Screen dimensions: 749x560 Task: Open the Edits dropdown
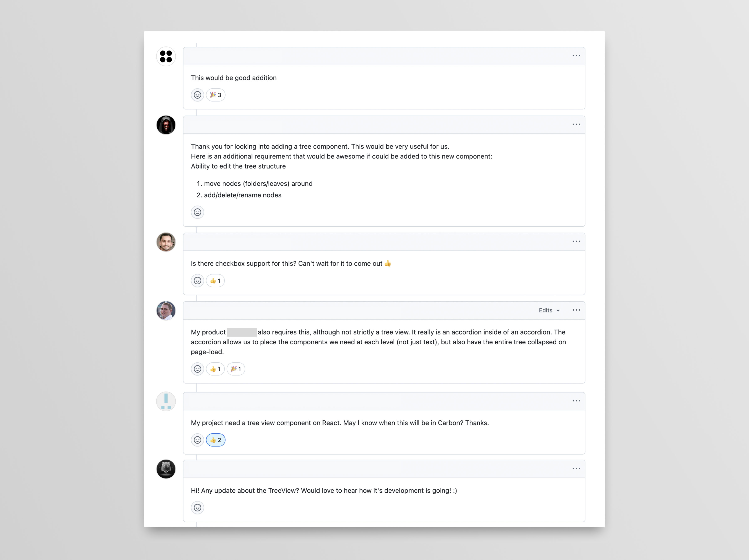click(549, 310)
